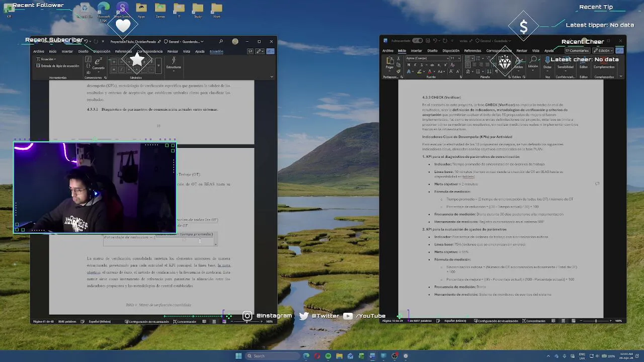Open Referencias tab in left Word
The width and height of the screenshot is (644, 362).
[123, 51]
